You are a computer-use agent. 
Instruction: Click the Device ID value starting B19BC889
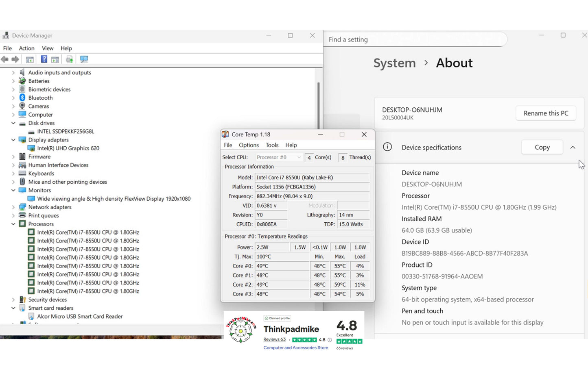click(465, 254)
